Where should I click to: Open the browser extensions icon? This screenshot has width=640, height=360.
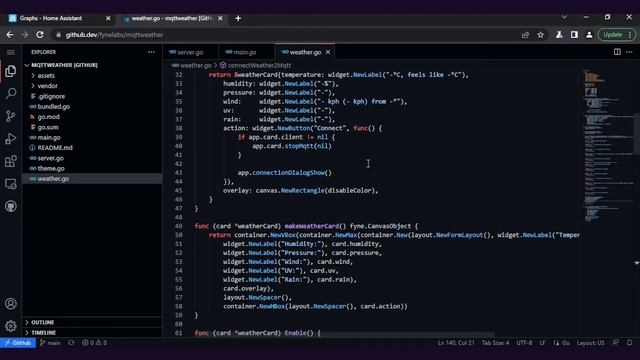click(559, 35)
